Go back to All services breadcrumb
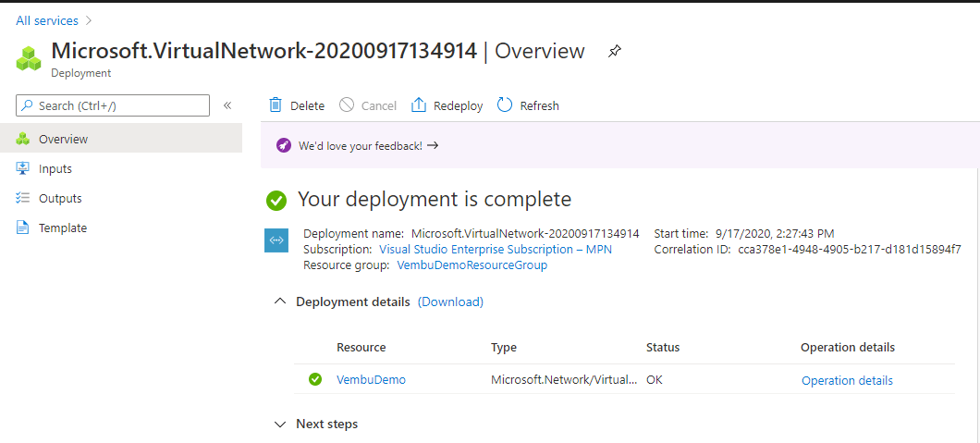980x443 pixels. click(47, 20)
